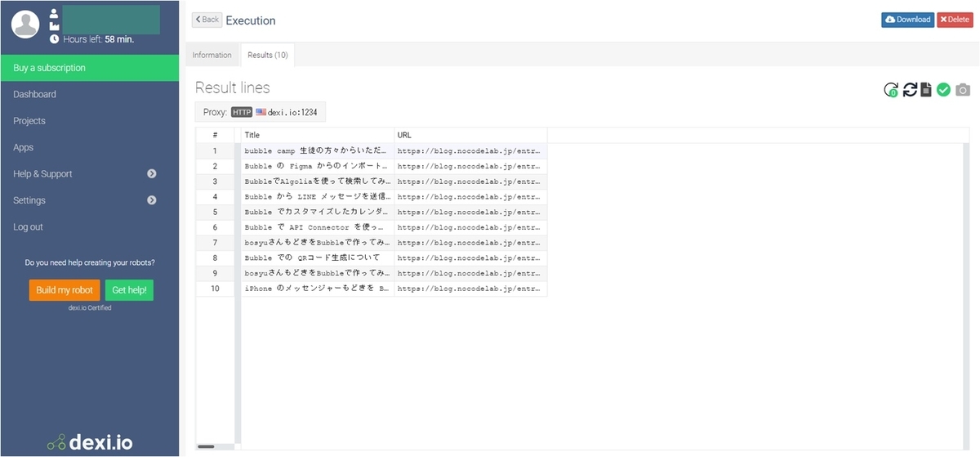This screenshot has height=457, width=980.
Task: Select the title cell 'iPhone のメッセンジャーもどき'
Action: pyautogui.click(x=318, y=289)
